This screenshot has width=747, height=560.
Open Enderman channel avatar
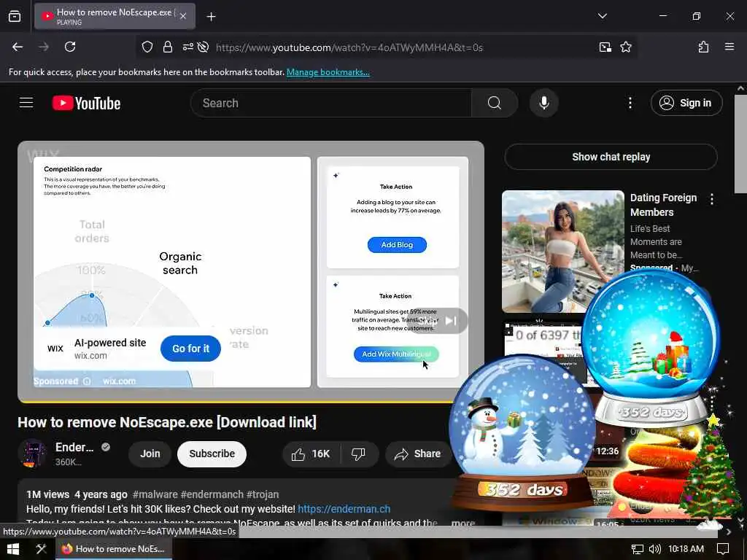click(32, 454)
